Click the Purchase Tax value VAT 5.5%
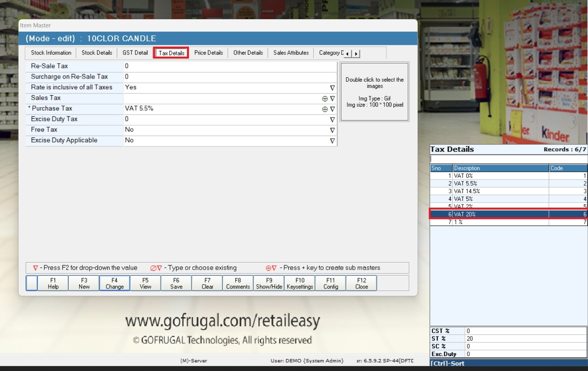Image resolution: width=588 pixels, height=371 pixels. pyautogui.click(x=139, y=109)
